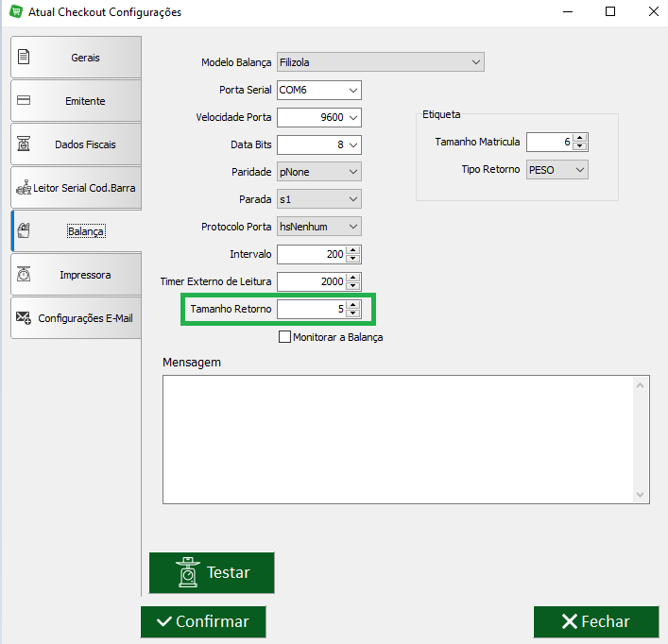Minimize the Configurações window
This screenshot has height=644, width=668.
coord(568,11)
